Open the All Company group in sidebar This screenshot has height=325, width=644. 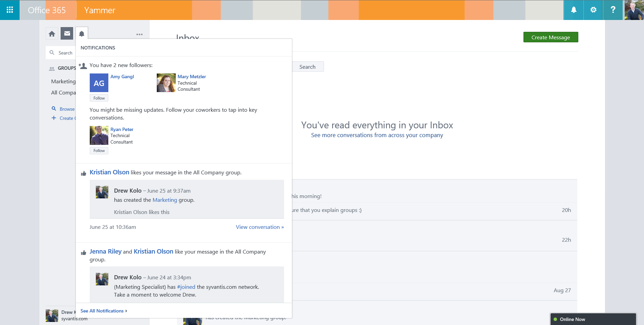[63, 92]
